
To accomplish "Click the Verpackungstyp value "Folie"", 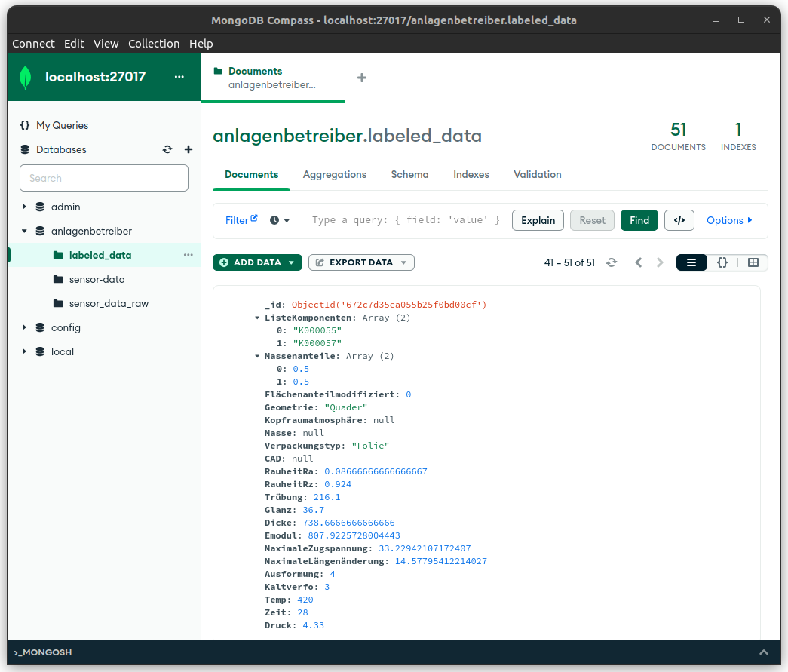I will point(370,446).
